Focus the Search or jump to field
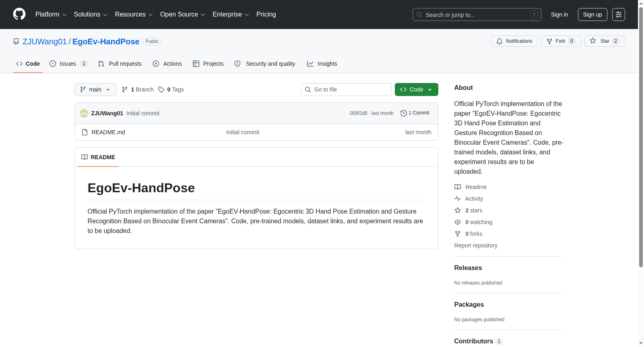 coord(477,15)
